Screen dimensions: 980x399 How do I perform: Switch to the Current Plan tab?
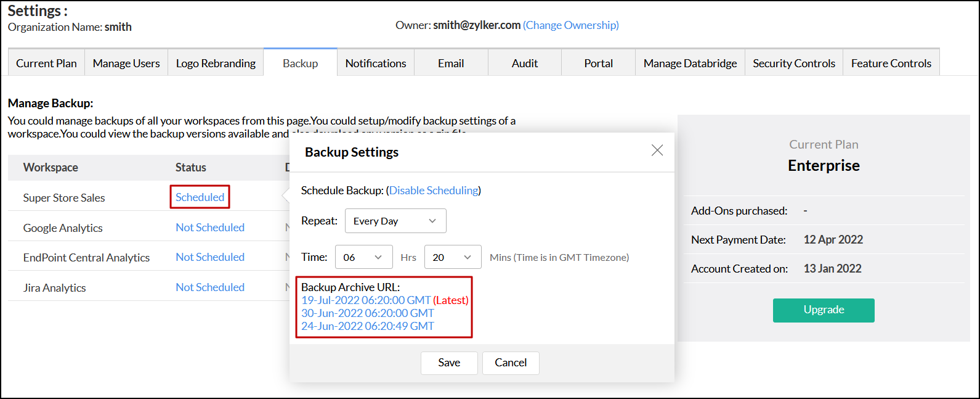pyautogui.click(x=46, y=64)
